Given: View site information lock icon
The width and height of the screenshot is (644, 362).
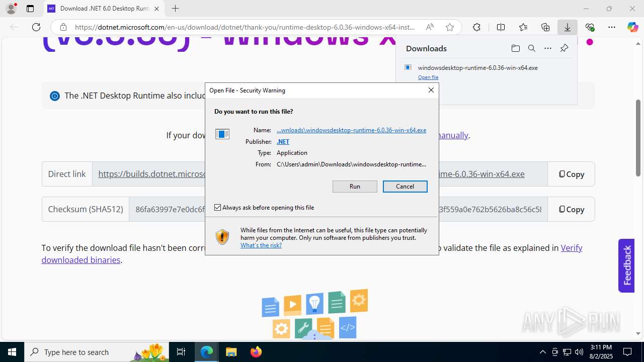Looking at the screenshot, I should (63, 27).
